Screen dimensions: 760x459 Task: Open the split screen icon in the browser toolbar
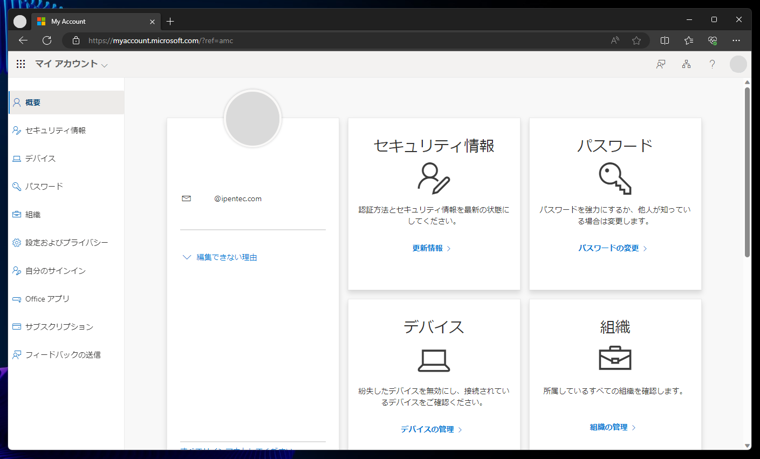(x=665, y=41)
